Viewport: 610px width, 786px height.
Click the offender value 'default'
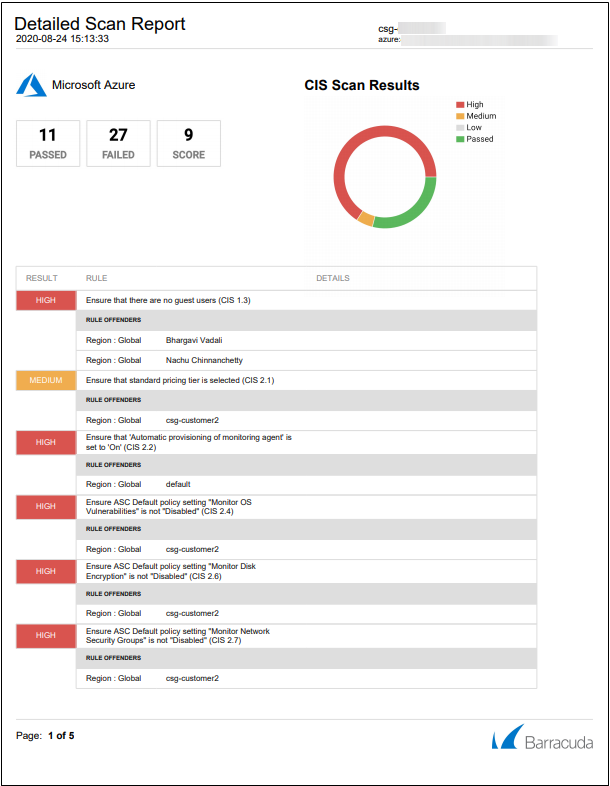click(x=178, y=484)
